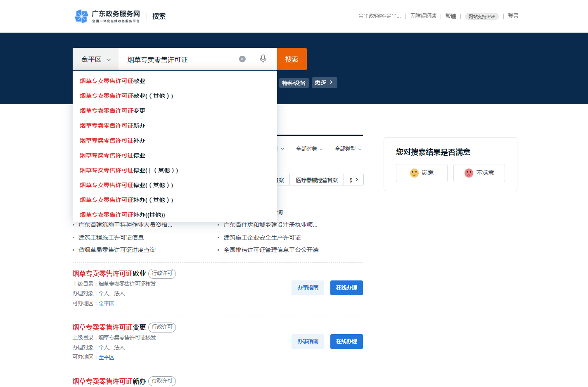Image resolution: width=588 pixels, height=387 pixels.
Task: Select the suggestion 烟草专卖零售许可证补办
Action: (175, 140)
